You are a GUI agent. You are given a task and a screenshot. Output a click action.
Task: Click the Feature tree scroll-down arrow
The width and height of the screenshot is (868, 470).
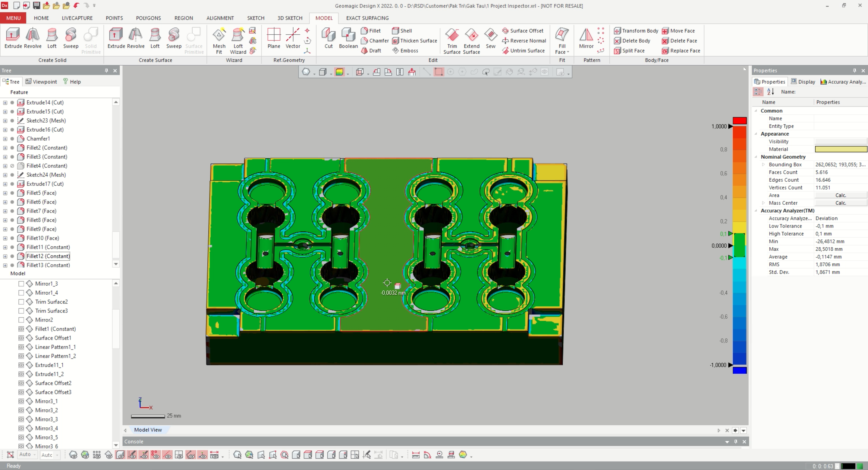(x=116, y=264)
